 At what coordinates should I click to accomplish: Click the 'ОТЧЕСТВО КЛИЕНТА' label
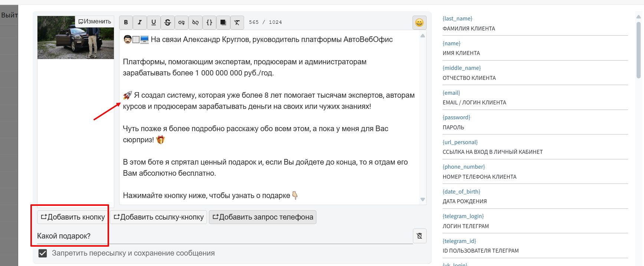point(469,78)
